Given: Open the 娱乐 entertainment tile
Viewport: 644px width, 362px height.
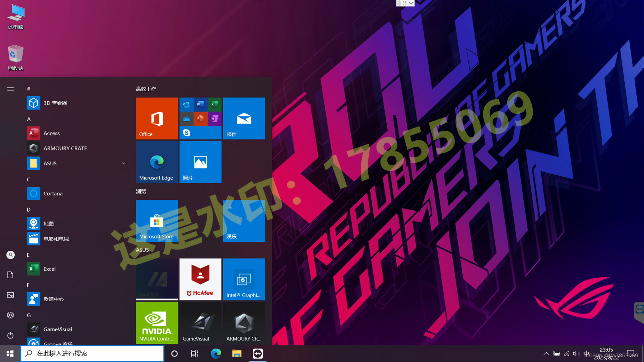Looking at the screenshot, I should [244, 221].
